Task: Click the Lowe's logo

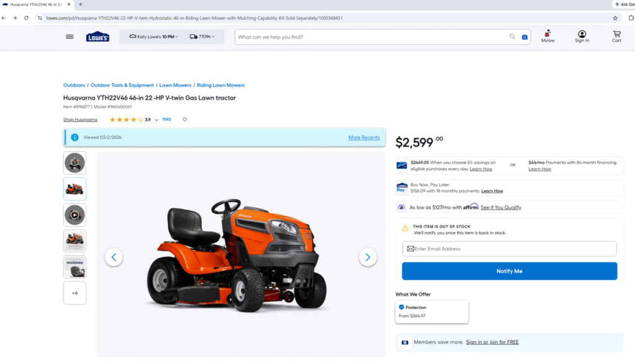Action: pos(97,37)
